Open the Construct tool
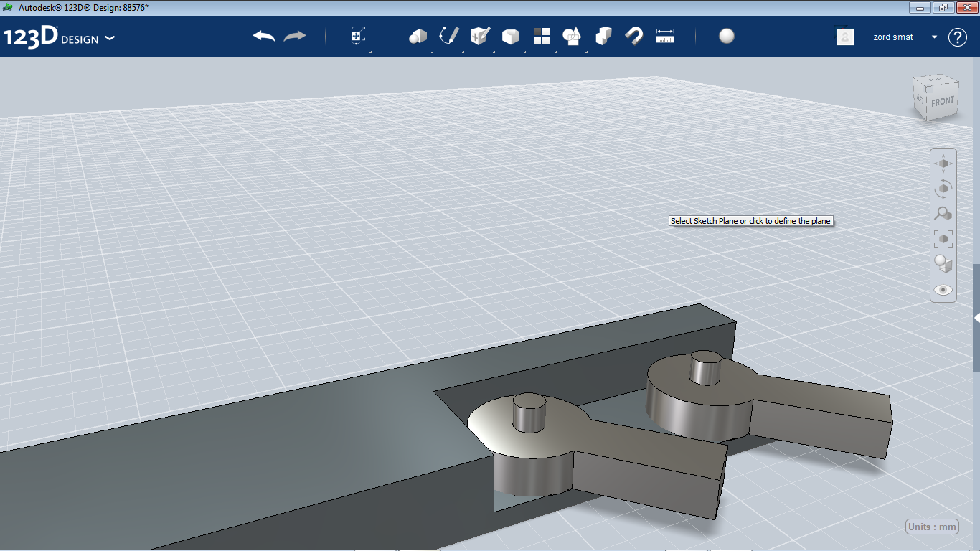The width and height of the screenshot is (980, 551). 480,36
